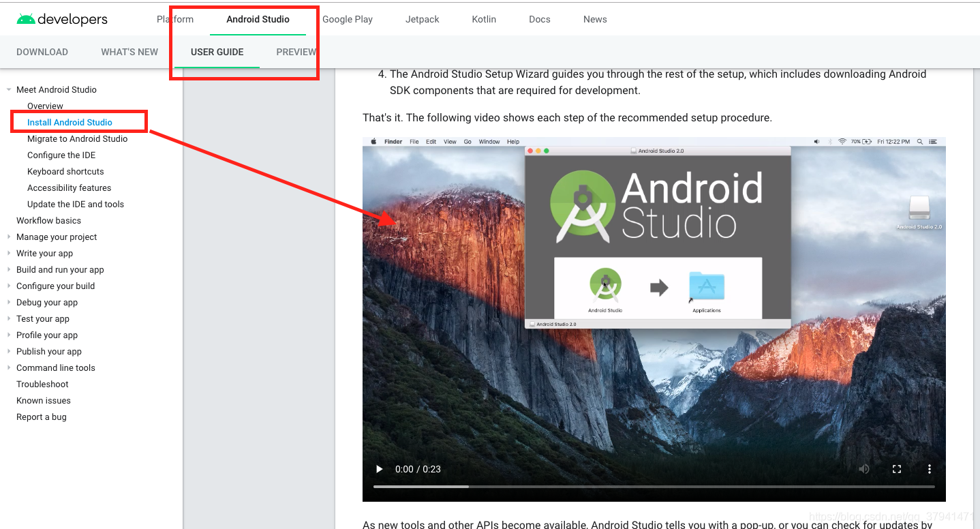
Task: Click Wi-Fi icon in video menubar
Action: pyautogui.click(x=842, y=142)
